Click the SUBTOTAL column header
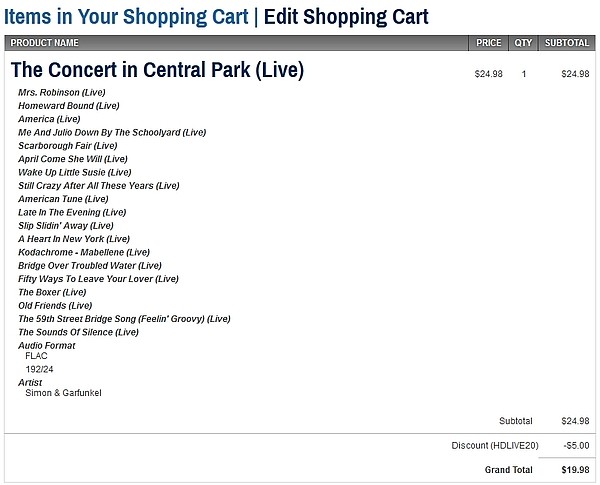 tap(567, 42)
